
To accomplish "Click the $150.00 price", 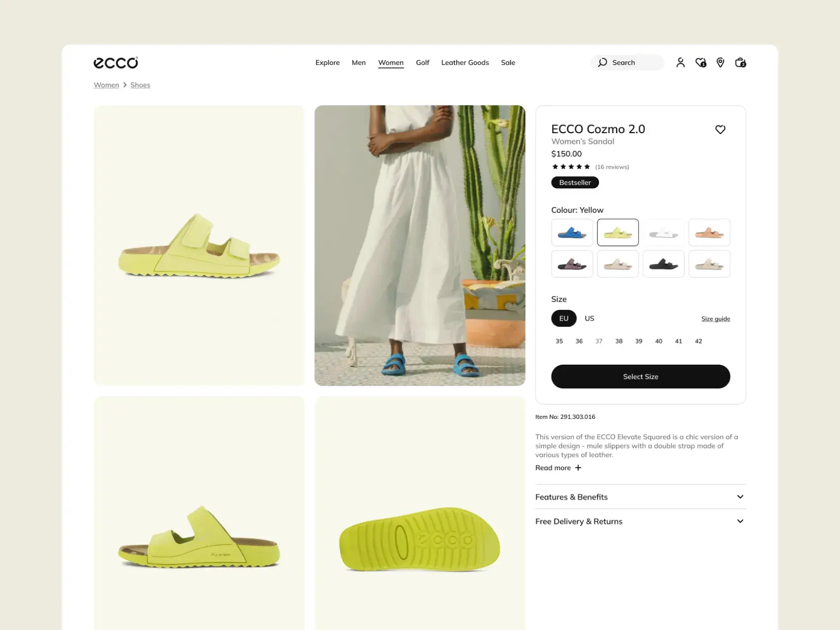I will pos(567,154).
